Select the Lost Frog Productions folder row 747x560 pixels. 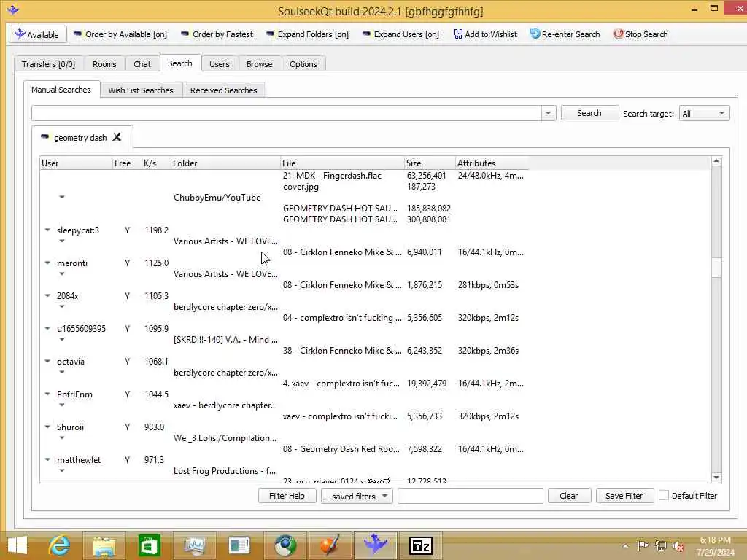pyautogui.click(x=225, y=471)
